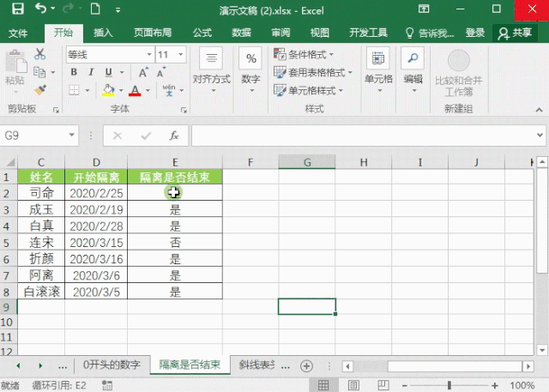Switch to the 页面布局 tab
The width and height of the screenshot is (549, 392).
[x=153, y=33]
